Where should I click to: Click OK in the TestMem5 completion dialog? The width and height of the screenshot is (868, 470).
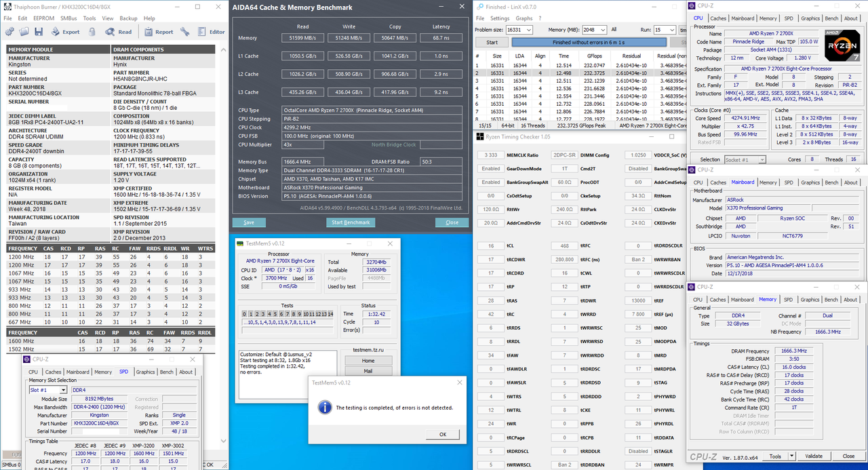pos(443,434)
